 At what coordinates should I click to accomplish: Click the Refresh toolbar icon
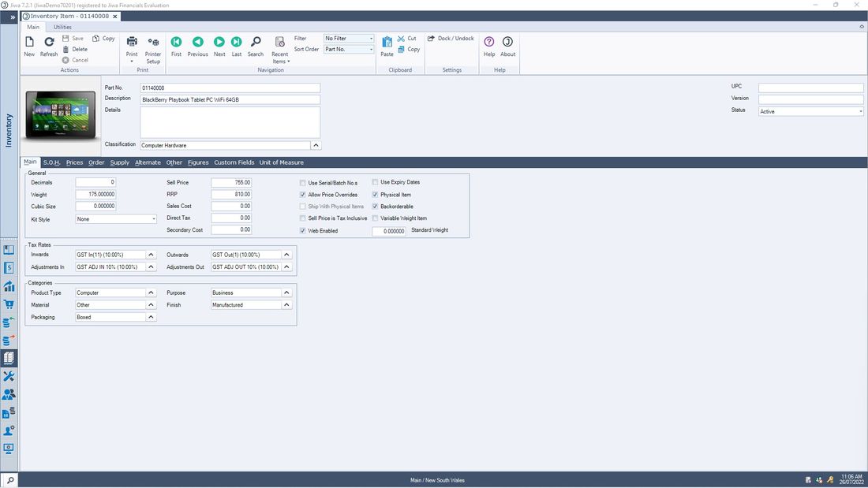pos(49,42)
